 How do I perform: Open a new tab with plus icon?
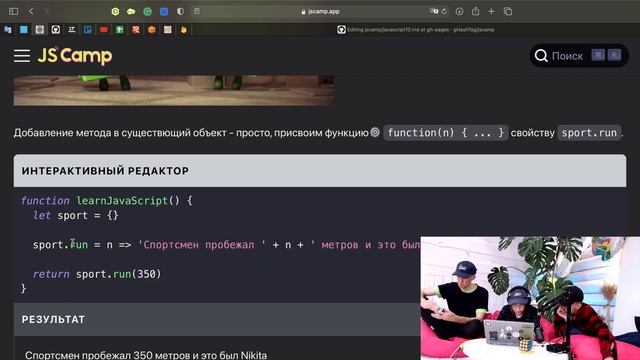click(x=491, y=11)
